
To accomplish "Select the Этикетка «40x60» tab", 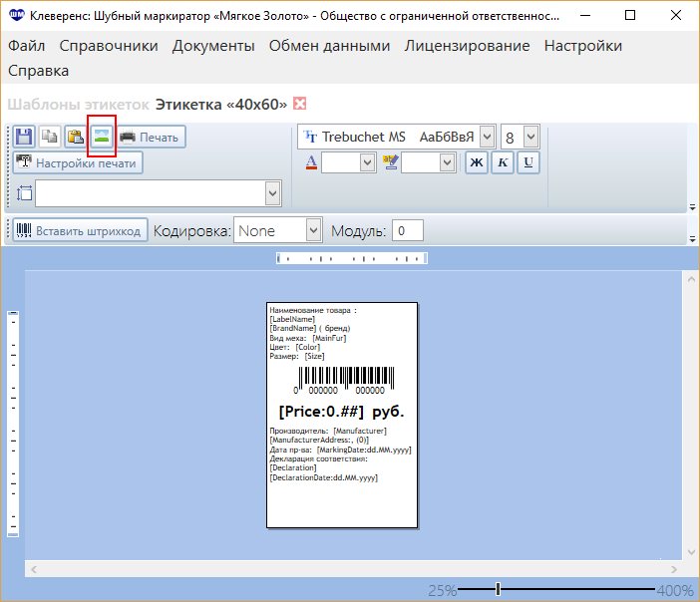I will [x=221, y=104].
